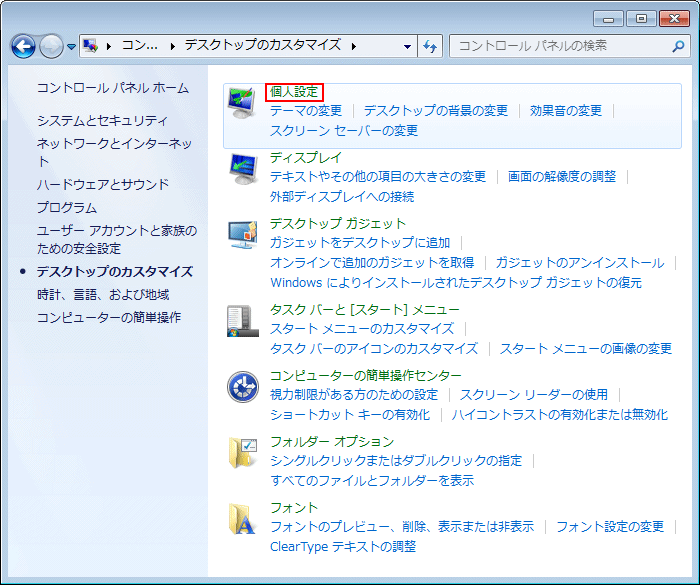Viewport: 700px width, 585px height.
Task: Click the コントロール パネルの検索 search field
Action: coord(560,46)
